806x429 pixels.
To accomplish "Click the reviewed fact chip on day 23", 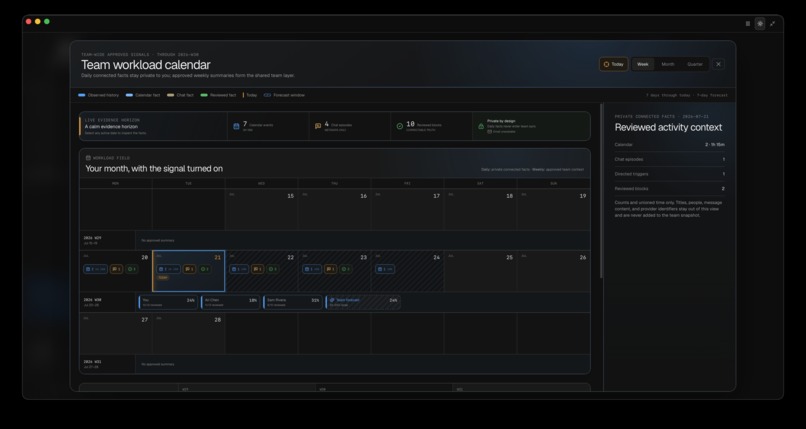I will coord(346,269).
